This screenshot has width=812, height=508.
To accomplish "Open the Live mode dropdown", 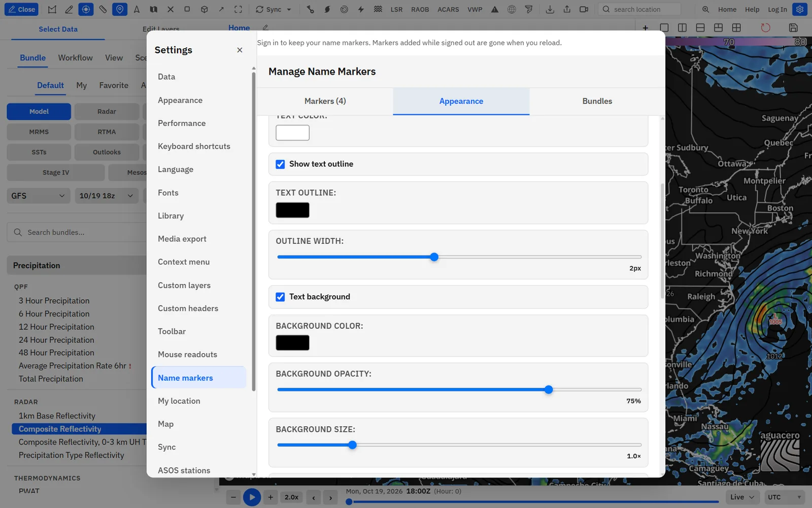I will click(x=742, y=497).
